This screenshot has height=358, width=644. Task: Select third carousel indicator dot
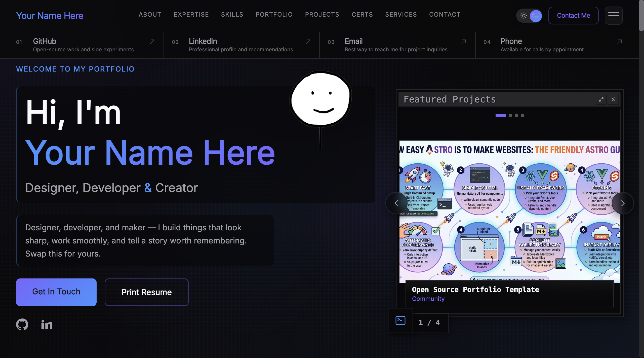(516, 116)
